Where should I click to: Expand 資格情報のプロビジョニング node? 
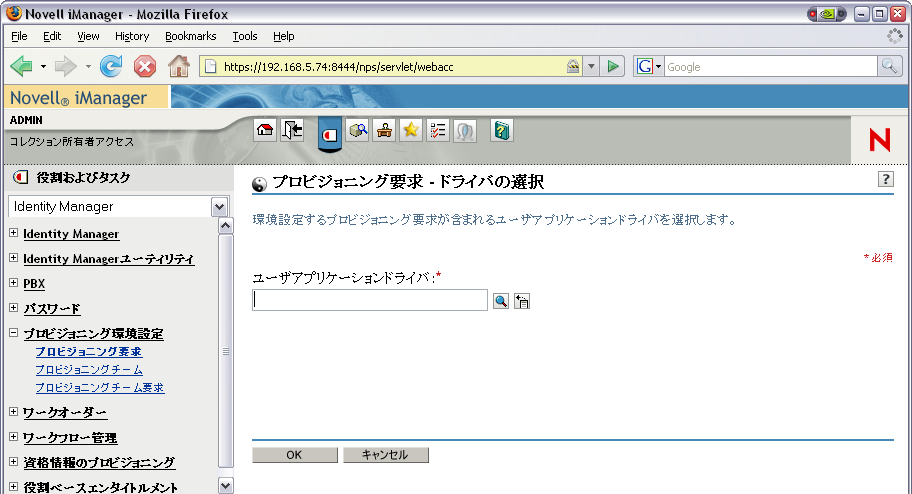point(13,461)
